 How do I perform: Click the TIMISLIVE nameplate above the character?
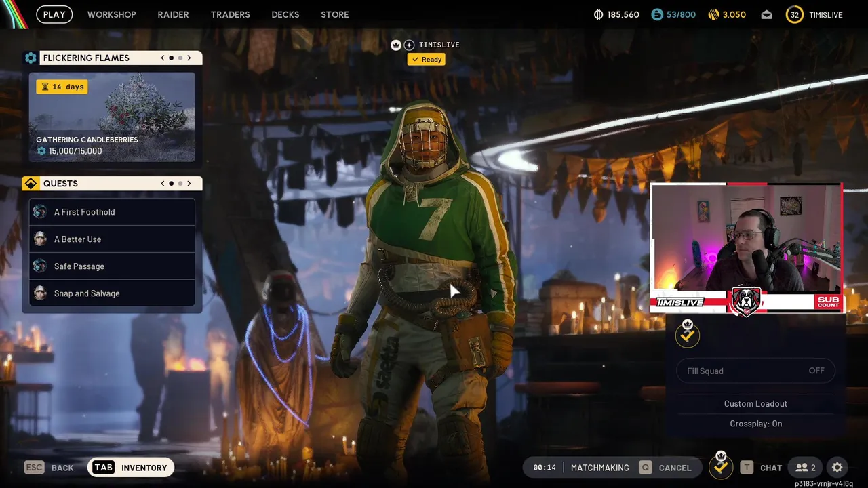pyautogui.click(x=439, y=45)
